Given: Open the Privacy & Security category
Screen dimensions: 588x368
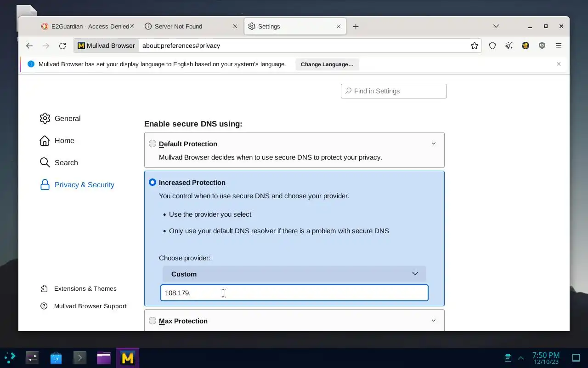Looking at the screenshot, I should (x=77, y=184).
